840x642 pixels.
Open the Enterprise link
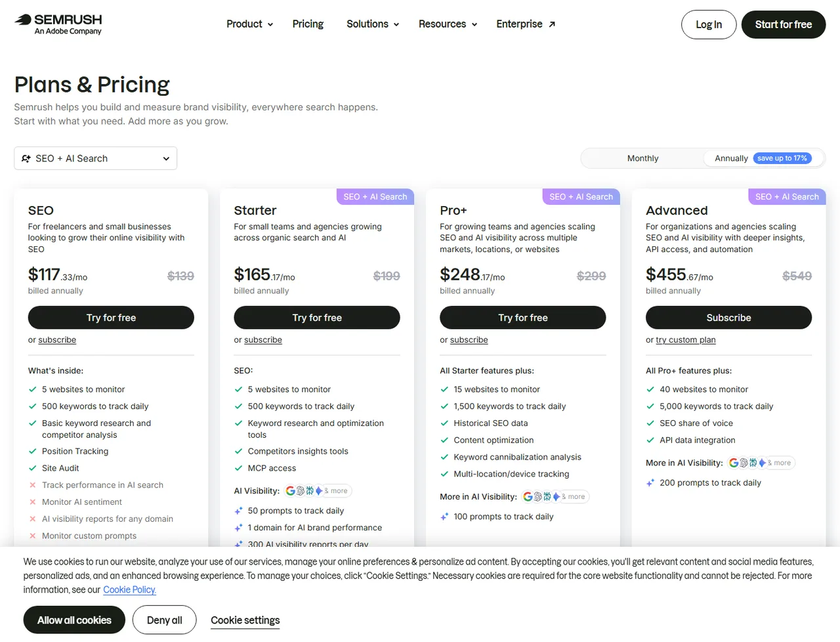coord(526,24)
